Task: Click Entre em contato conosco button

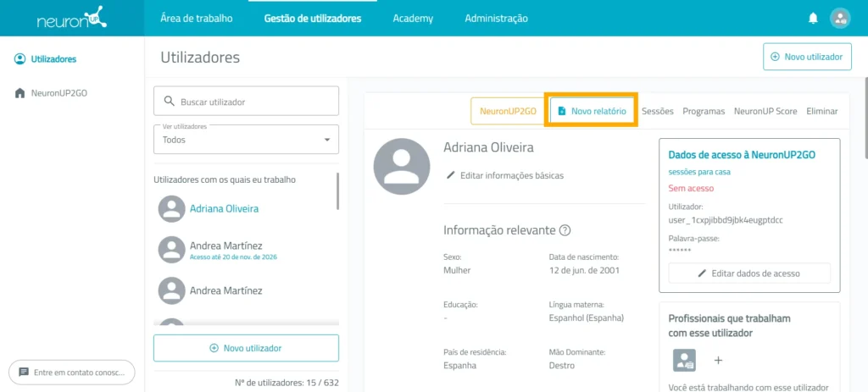Action: pos(72,372)
